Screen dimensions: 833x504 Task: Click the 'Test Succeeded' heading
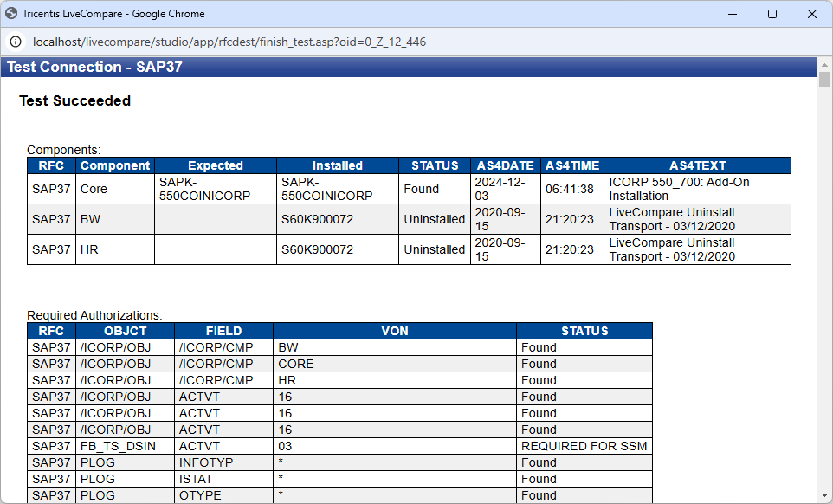(75, 101)
